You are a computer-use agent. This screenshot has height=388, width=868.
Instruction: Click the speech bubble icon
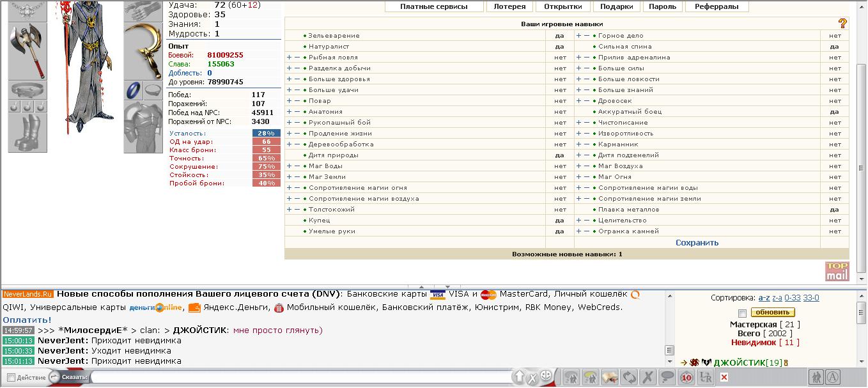click(667, 377)
